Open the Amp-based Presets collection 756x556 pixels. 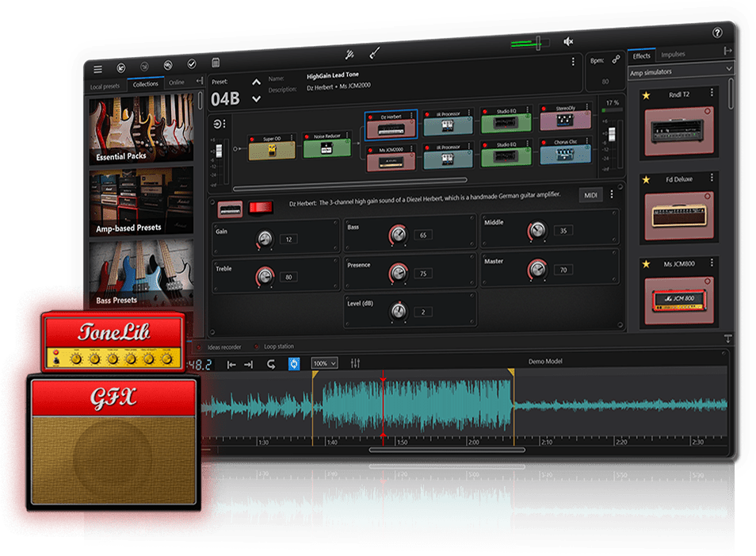(141, 201)
